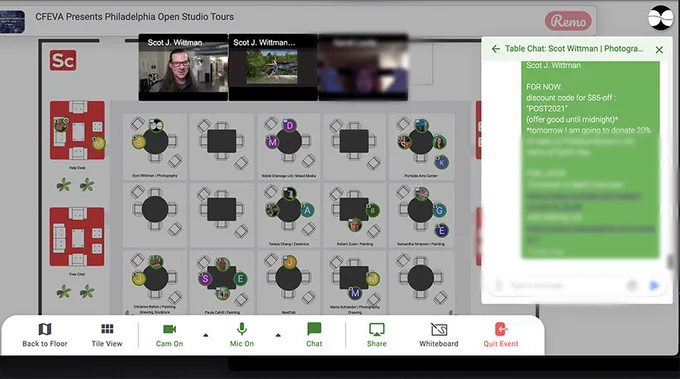Click the CFEVA Presents Philadelphia Open Studio Tours title

coord(134,17)
